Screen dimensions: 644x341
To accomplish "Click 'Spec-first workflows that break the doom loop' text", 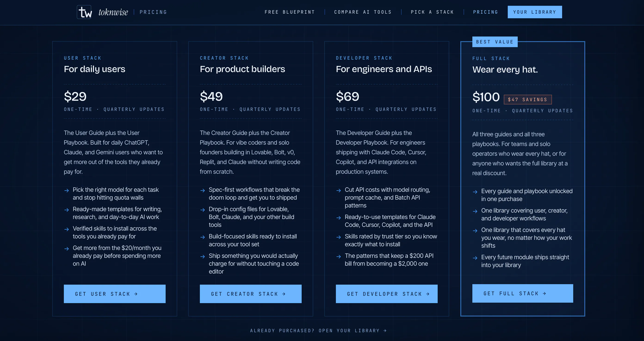I will pyautogui.click(x=254, y=193).
